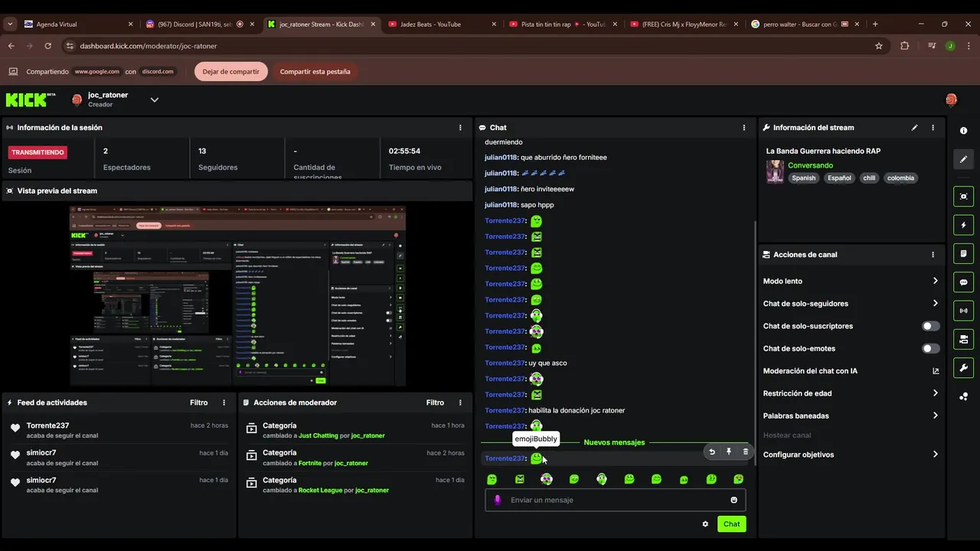Viewport: 980px width, 551px height.
Task: Send message with the green Chat button
Action: point(732,524)
